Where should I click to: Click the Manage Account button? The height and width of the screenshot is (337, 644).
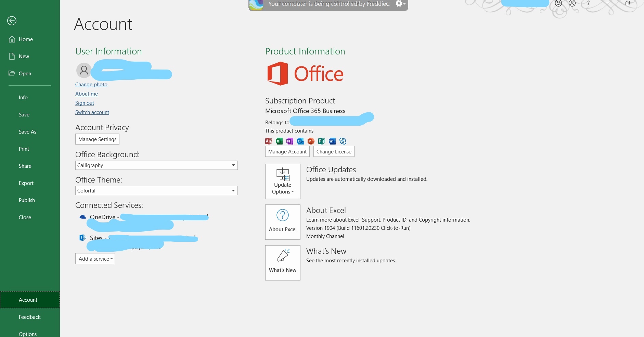point(287,152)
